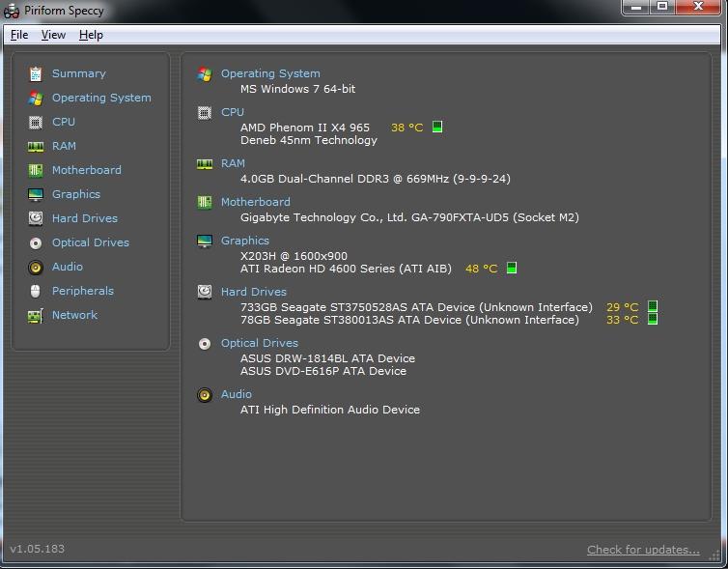728x569 pixels.
Task: Open the Motherboard section in sidebar
Action: point(87,170)
